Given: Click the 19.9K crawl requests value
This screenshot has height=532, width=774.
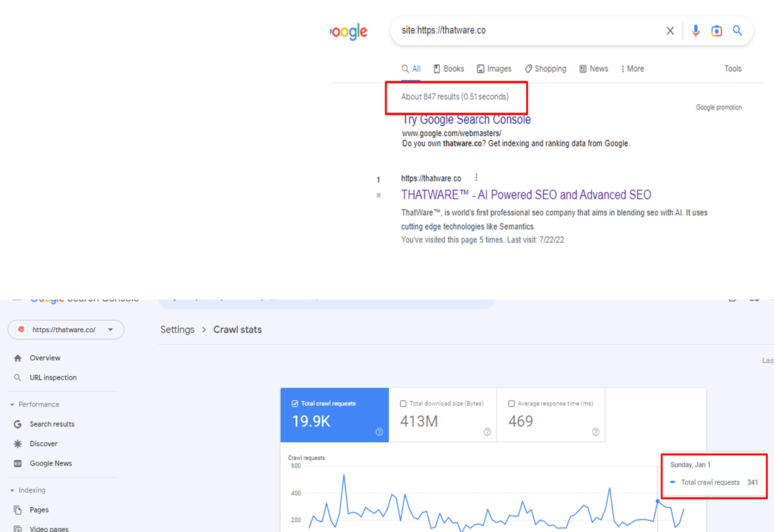Looking at the screenshot, I should 311,421.
